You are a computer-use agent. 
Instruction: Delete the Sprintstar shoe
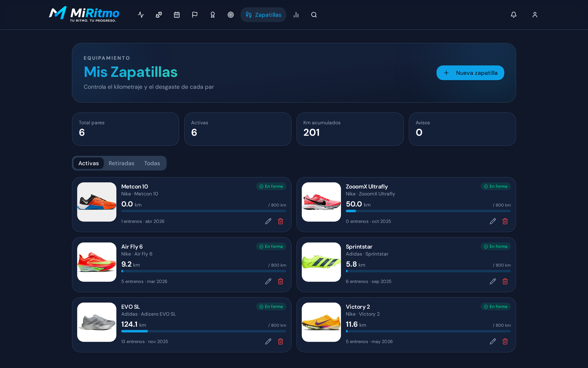[505, 281]
